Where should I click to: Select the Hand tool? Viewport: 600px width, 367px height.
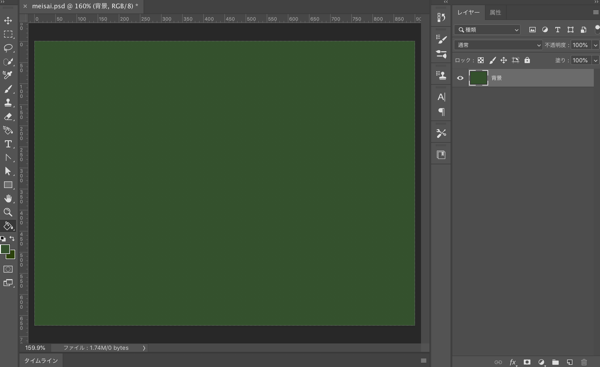pyautogui.click(x=8, y=198)
